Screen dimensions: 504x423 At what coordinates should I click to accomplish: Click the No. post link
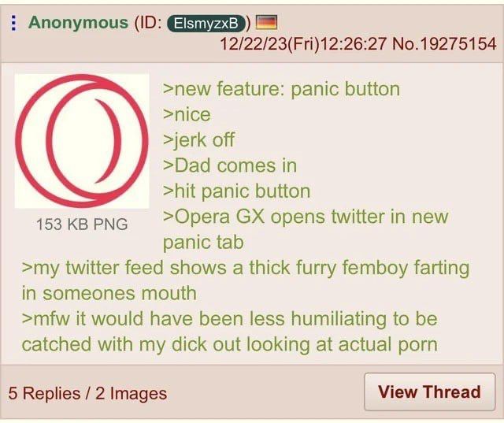coord(406,43)
